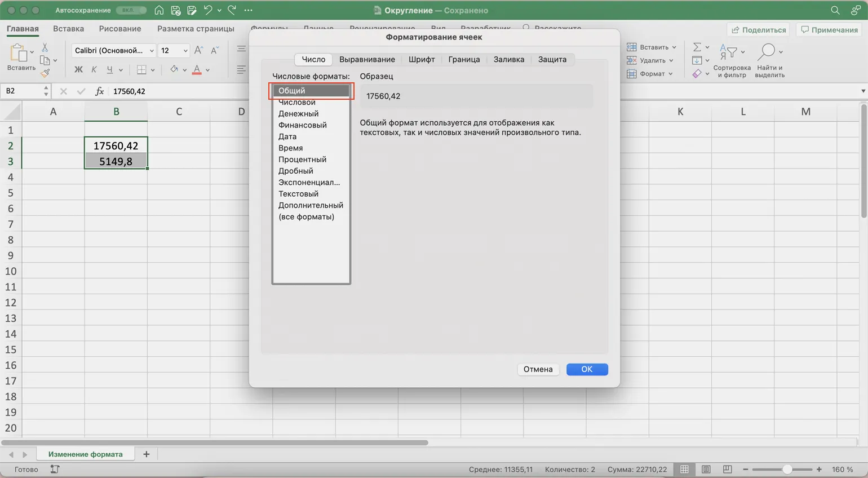The width and height of the screenshot is (868, 478).
Task: Click the Отмена button
Action: (538, 369)
